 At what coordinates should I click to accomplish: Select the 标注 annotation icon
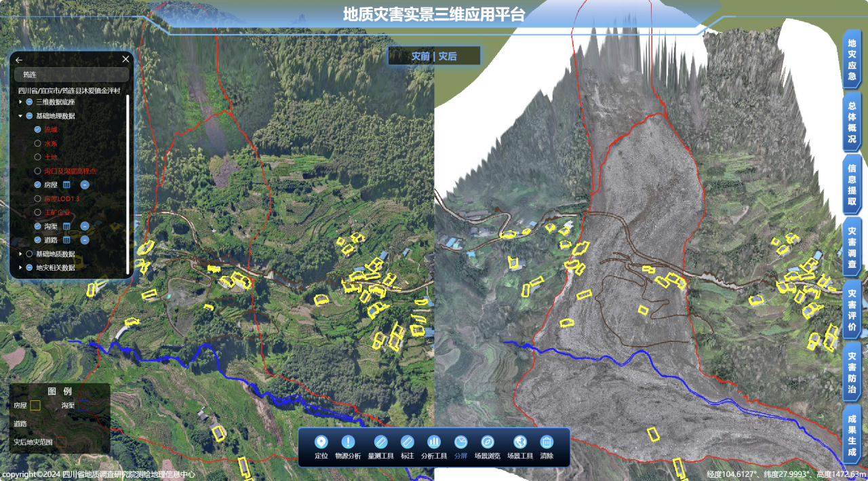[407, 442]
